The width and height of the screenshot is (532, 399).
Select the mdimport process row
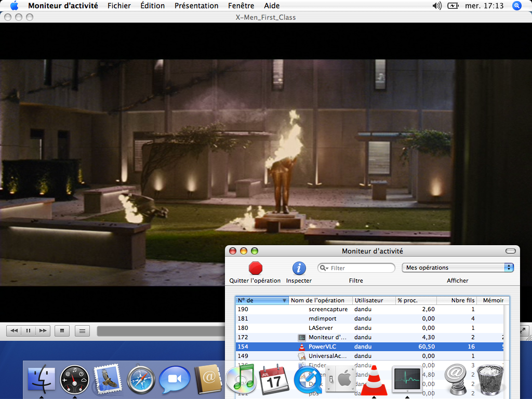coord(369,318)
